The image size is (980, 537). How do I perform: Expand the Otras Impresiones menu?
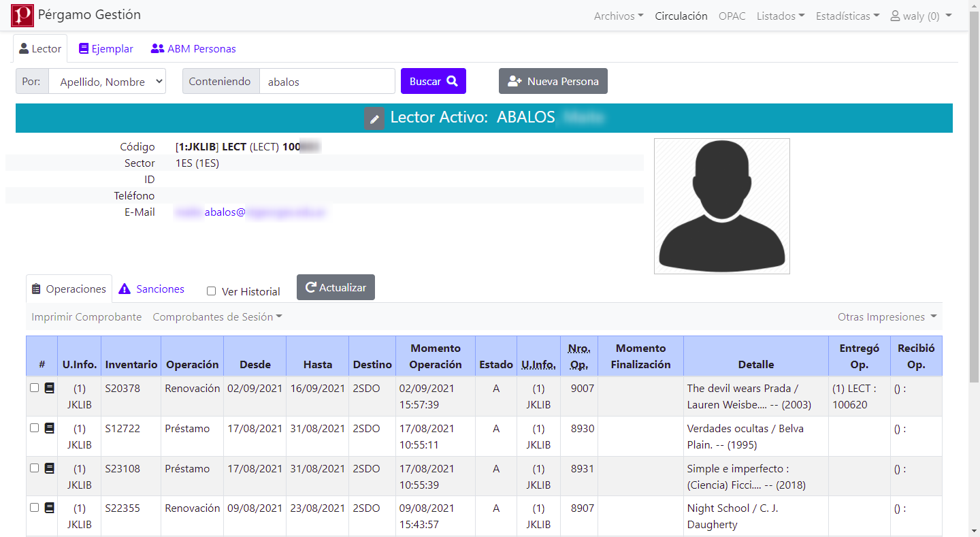pyautogui.click(x=887, y=317)
